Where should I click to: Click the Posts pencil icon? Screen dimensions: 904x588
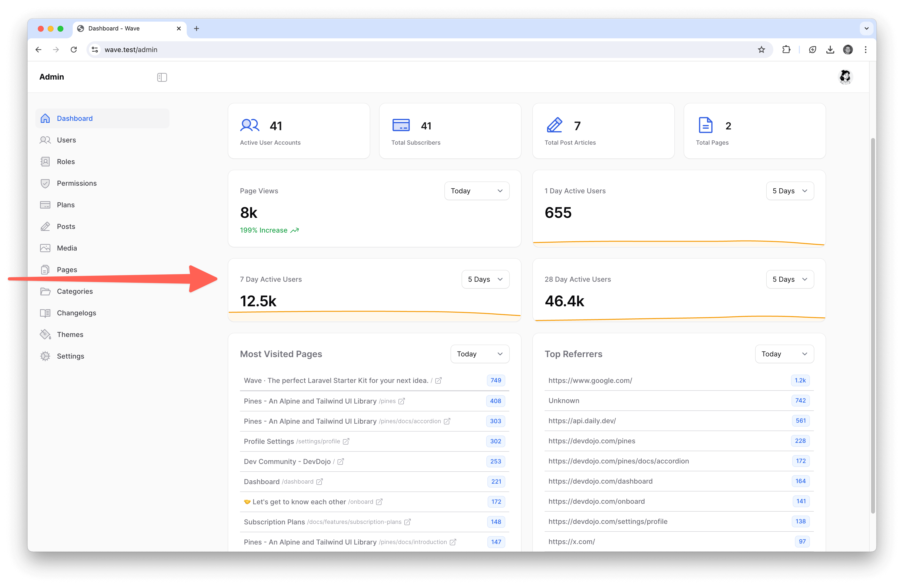coord(45,227)
